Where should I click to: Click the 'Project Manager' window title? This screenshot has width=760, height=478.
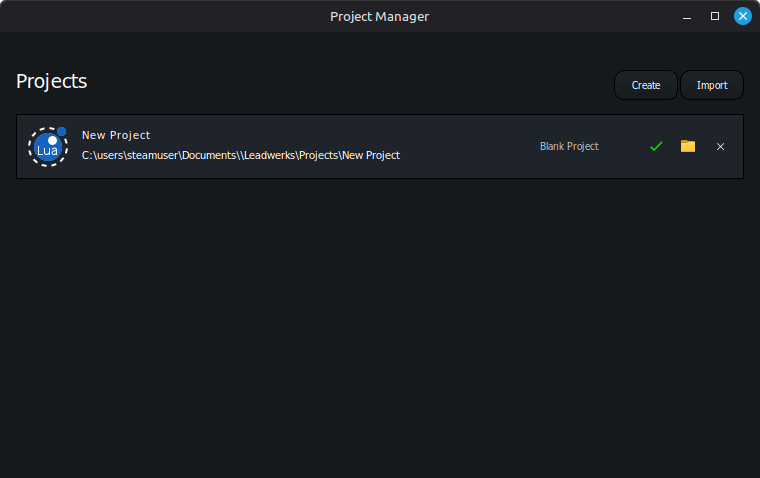379,16
